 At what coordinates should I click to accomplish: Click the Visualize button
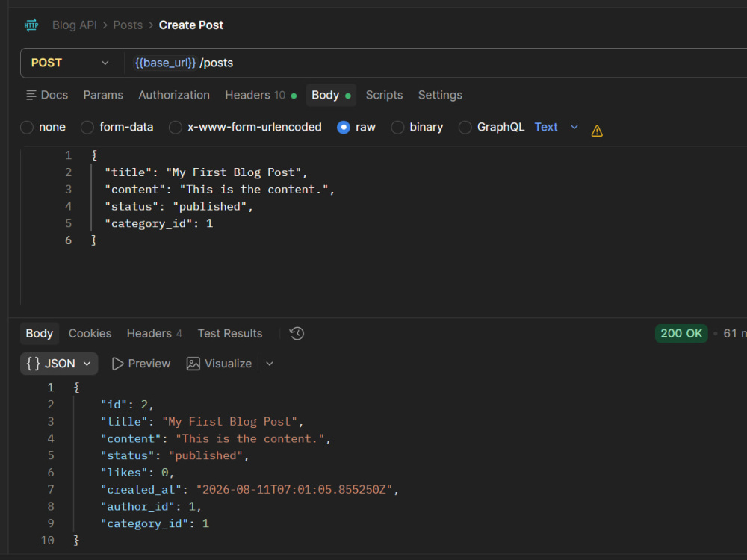(219, 364)
